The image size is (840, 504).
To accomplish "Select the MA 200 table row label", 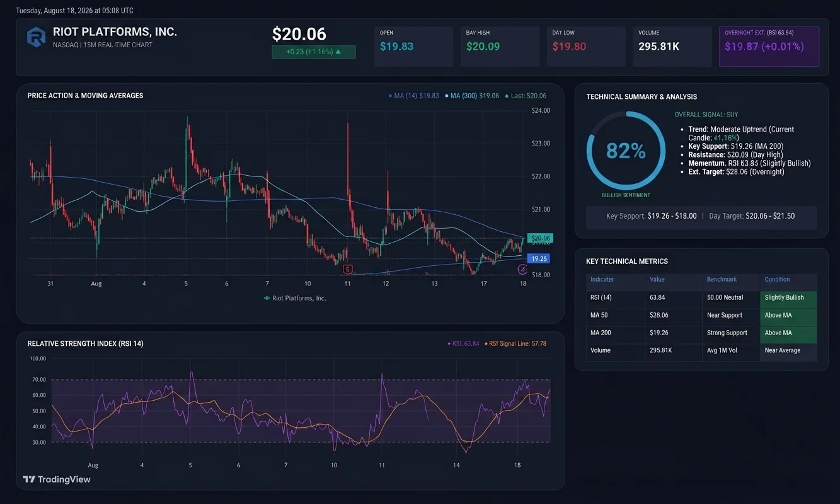I will click(x=601, y=333).
